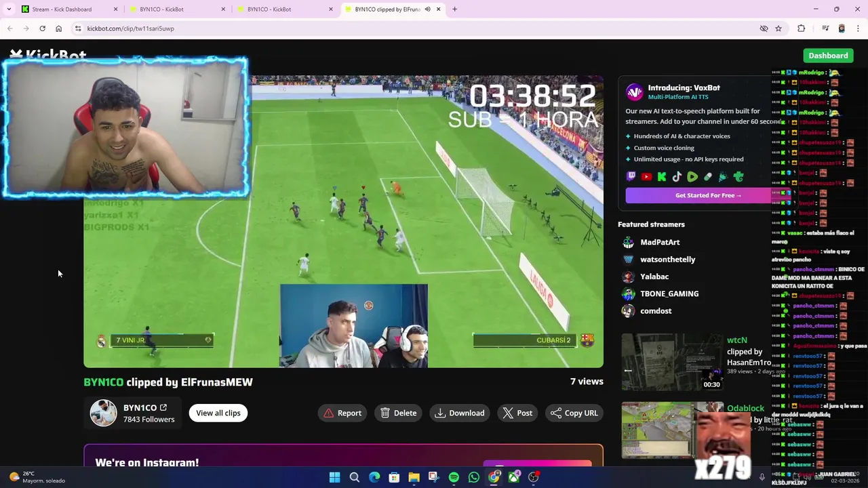The width and height of the screenshot is (868, 488).
Task: Close the Stream - Kick Dashboard tab
Action: tap(115, 9)
